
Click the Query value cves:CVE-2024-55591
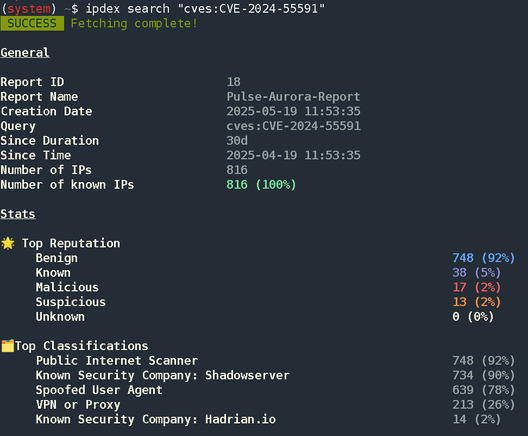(x=293, y=126)
